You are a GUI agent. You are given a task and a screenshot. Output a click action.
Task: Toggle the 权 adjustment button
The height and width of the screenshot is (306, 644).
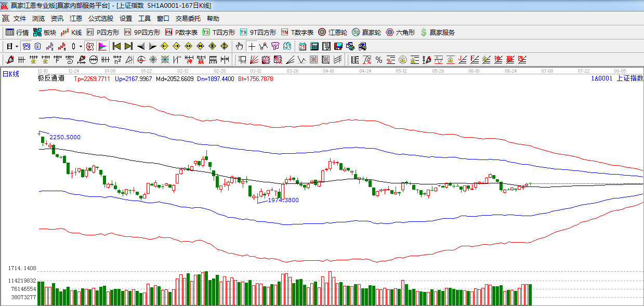[90, 46]
